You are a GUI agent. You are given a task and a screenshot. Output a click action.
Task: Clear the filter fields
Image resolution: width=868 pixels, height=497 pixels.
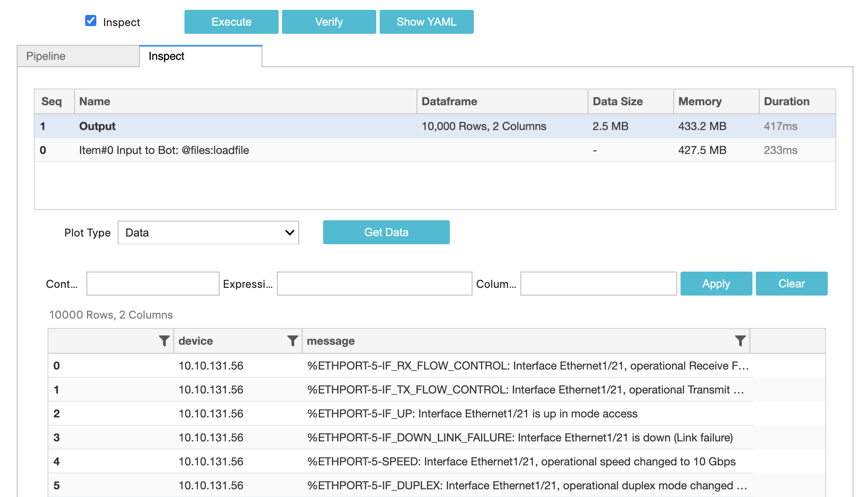point(791,284)
